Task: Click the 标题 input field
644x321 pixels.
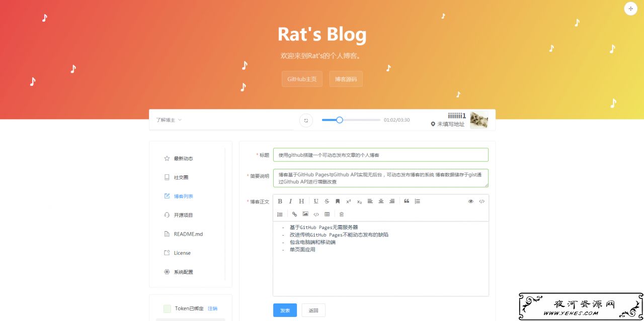Action: click(x=380, y=155)
